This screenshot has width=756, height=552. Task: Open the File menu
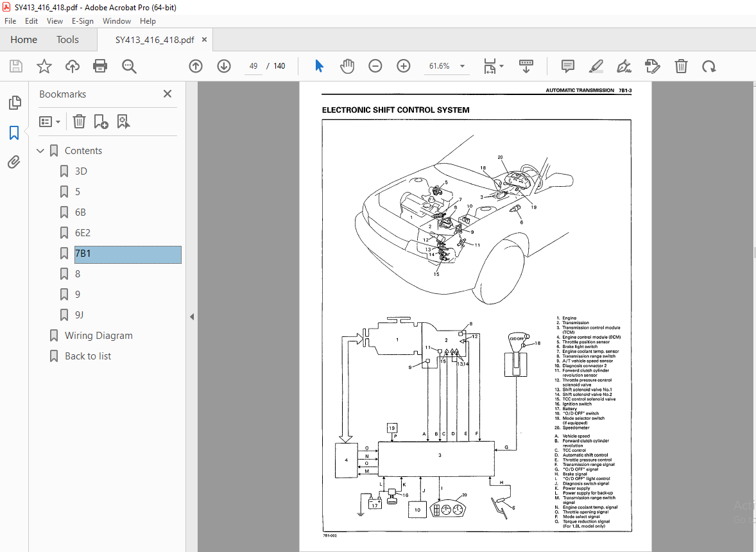(10, 21)
